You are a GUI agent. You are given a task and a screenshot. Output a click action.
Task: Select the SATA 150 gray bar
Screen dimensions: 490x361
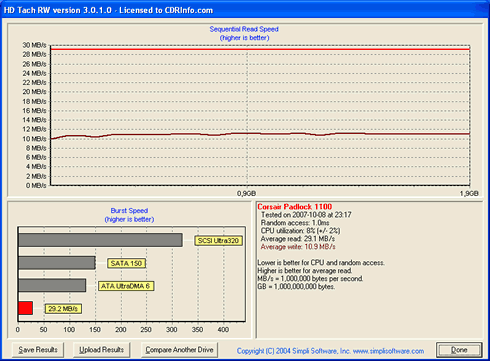(57, 263)
